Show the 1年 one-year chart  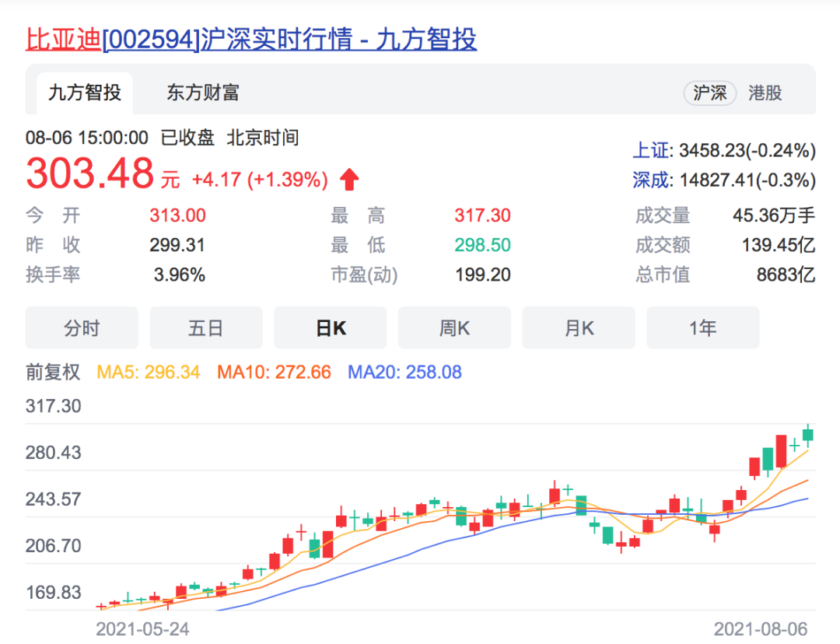(x=702, y=328)
